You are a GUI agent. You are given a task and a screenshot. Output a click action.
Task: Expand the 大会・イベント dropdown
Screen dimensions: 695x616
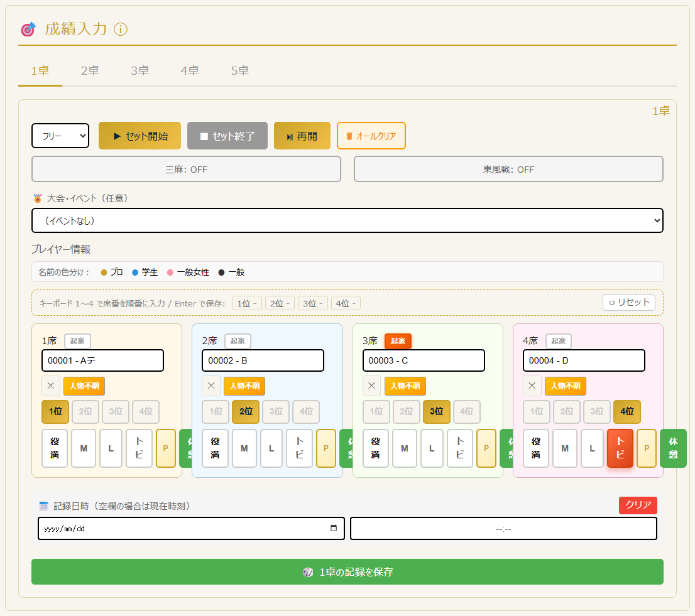(x=347, y=220)
